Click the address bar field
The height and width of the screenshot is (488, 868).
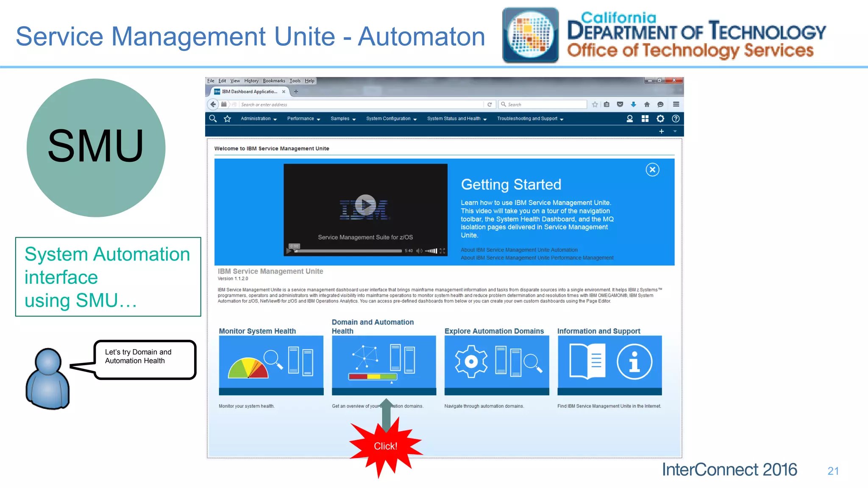click(x=361, y=104)
